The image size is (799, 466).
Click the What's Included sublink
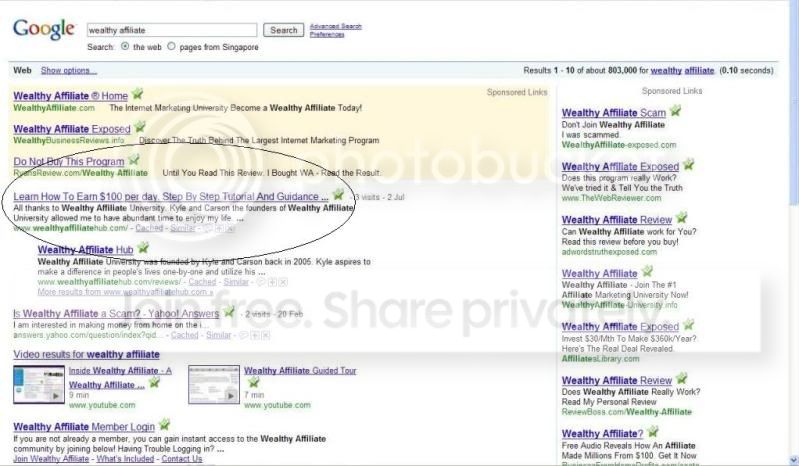[x=125, y=459]
